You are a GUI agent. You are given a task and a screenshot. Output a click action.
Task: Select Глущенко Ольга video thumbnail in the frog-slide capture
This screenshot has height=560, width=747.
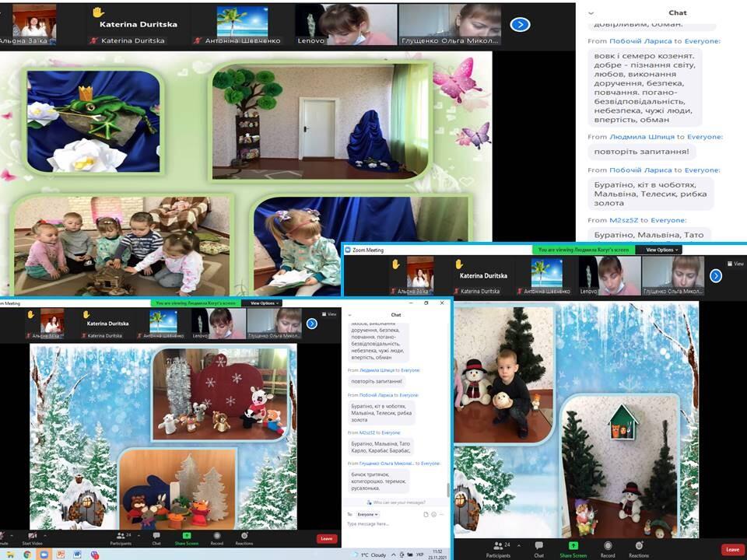450,24
